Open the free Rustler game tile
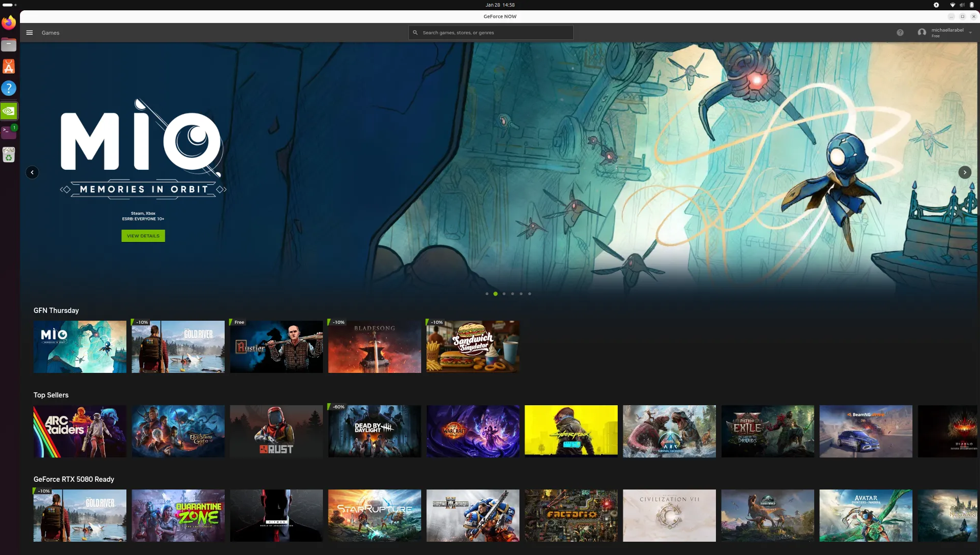 point(276,347)
